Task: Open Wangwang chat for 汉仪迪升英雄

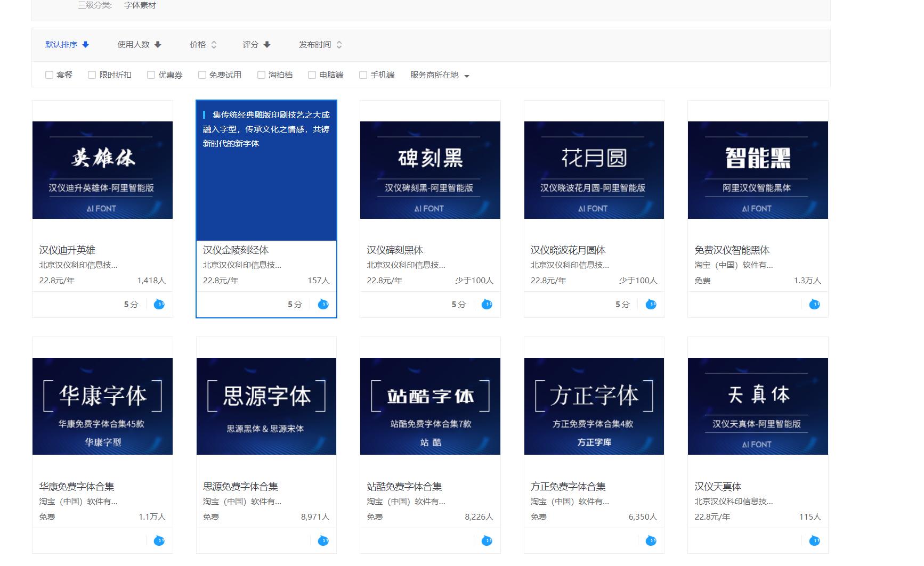Action: (159, 305)
